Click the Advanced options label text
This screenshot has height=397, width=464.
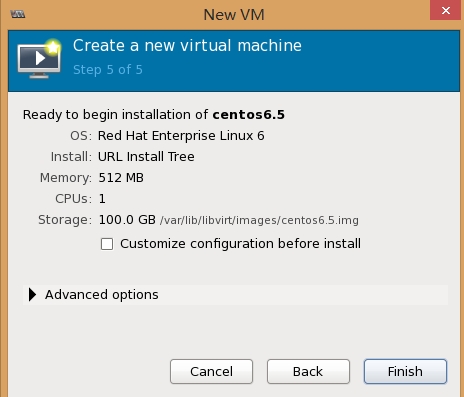point(102,295)
